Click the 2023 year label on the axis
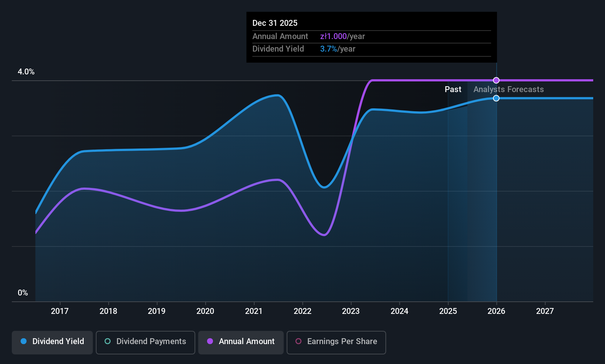This screenshot has width=605, height=364. (351, 311)
